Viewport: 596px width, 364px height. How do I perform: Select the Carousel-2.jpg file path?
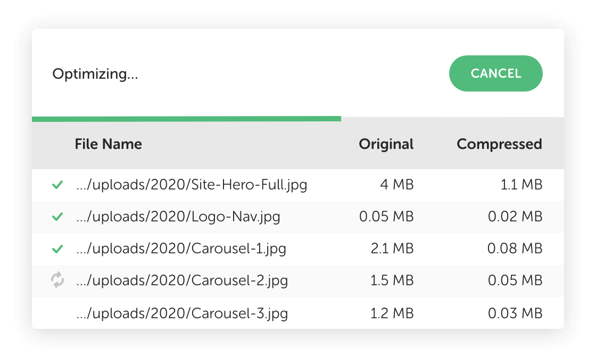click(182, 281)
